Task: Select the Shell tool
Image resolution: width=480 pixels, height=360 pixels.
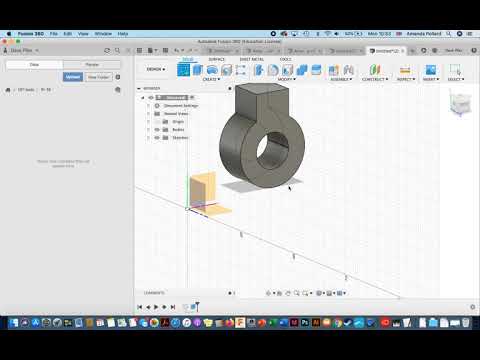Action: (x=287, y=70)
